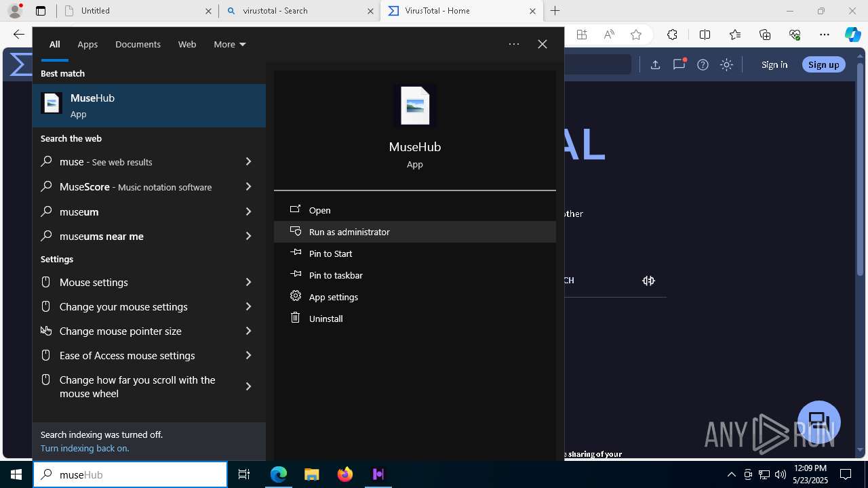This screenshot has height=488, width=868.
Task: Open the notification center icon
Action: click(846, 474)
